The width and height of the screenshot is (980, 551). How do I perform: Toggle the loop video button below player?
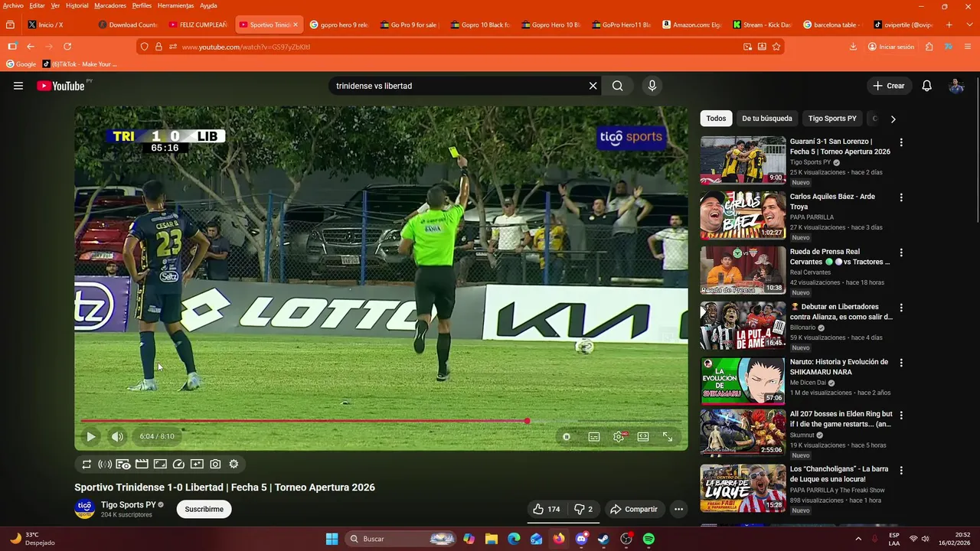[x=87, y=464]
